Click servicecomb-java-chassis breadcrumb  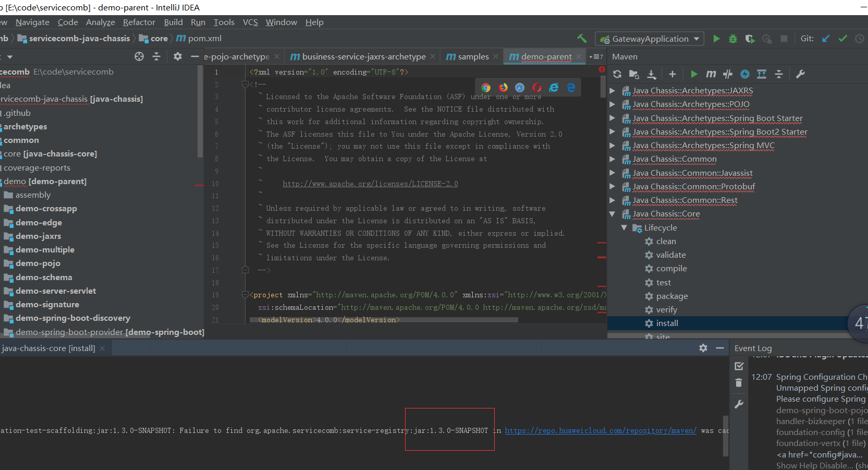pos(74,39)
